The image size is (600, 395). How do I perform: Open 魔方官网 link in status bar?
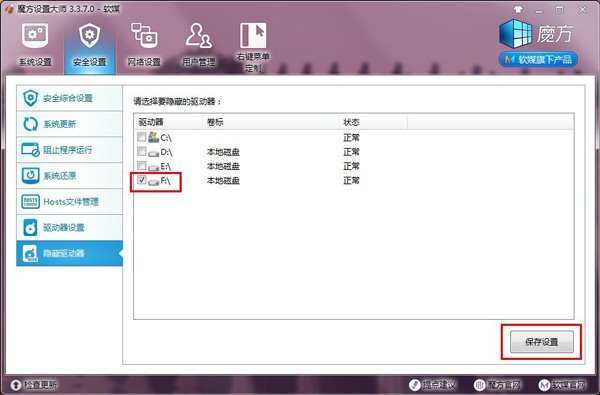pos(497,385)
